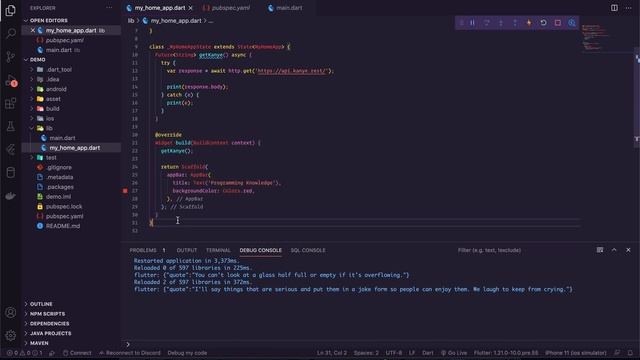
Task: Click Step Over in debug toolbar
Action: tap(487, 23)
